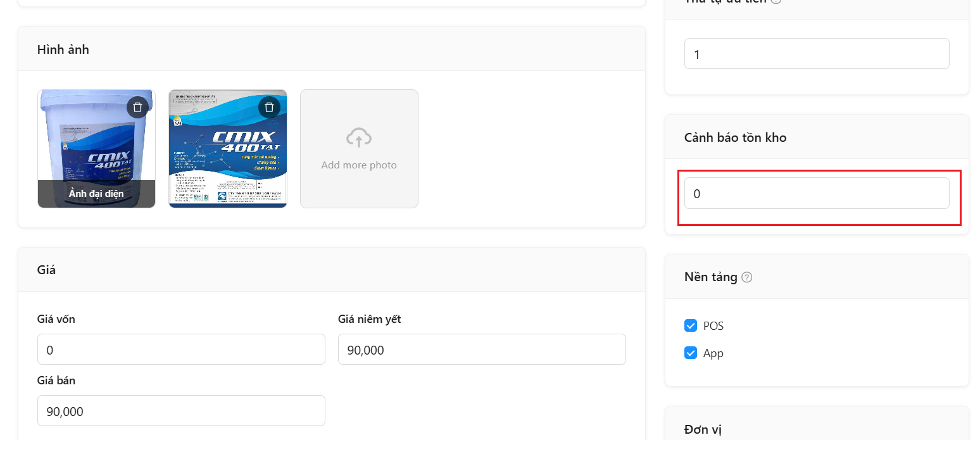This screenshot has width=980, height=466.
Task: Delete the CMIX label photo via trash icon
Action: (269, 107)
